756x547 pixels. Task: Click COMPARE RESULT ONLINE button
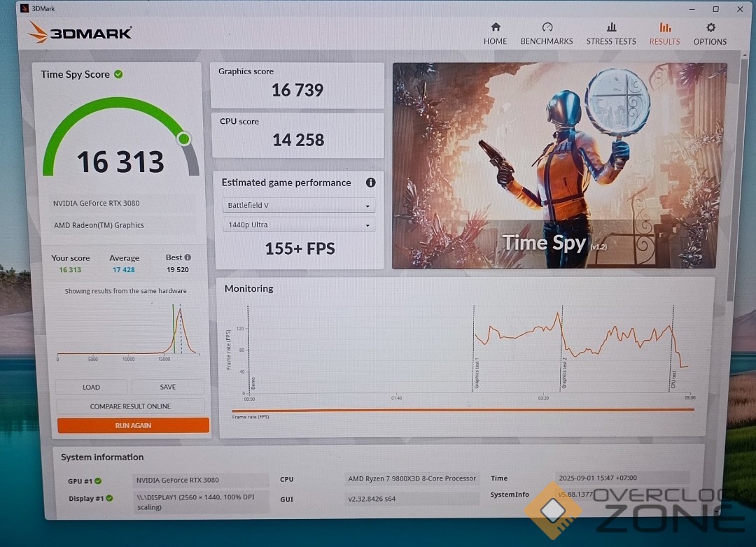[x=130, y=406]
